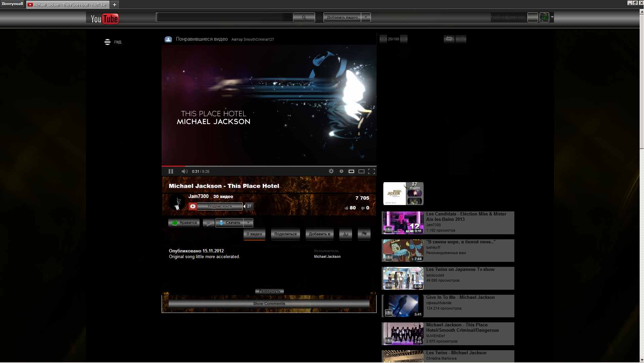Open the account menu arrow
The height and width of the screenshot is (363, 644).
(x=552, y=17)
